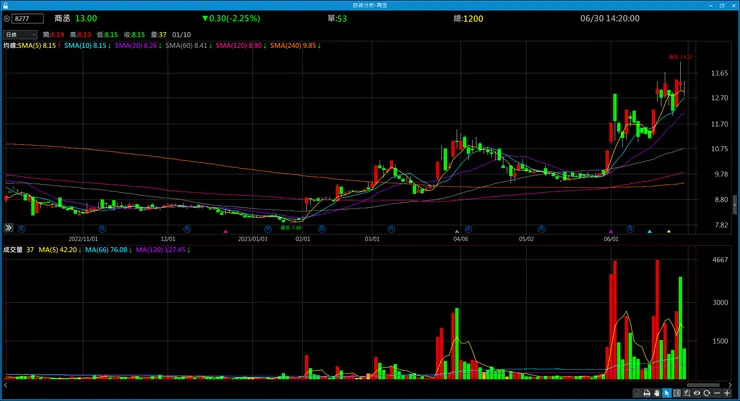Toggle the eye visibility icon
The width and height of the screenshot is (740, 401).
click(697, 393)
